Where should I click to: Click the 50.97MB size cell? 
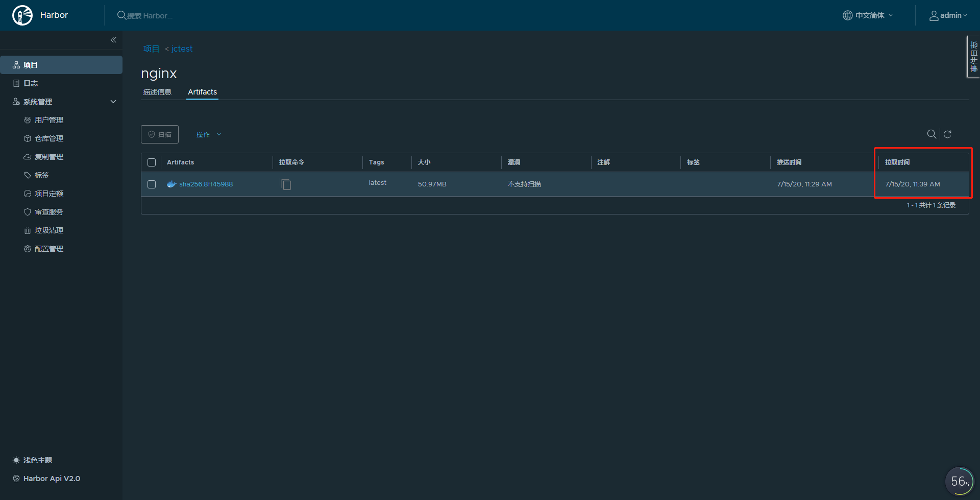pyautogui.click(x=432, y=184)
